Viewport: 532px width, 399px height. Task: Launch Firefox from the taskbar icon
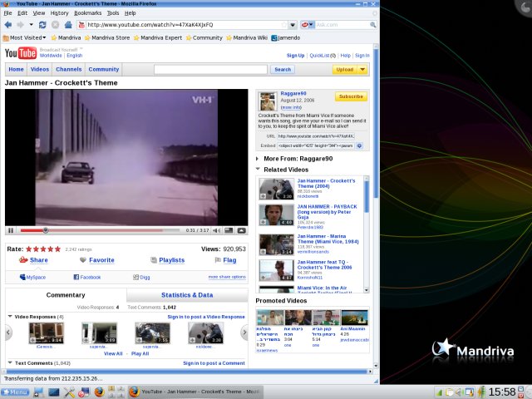click(98, 391)
